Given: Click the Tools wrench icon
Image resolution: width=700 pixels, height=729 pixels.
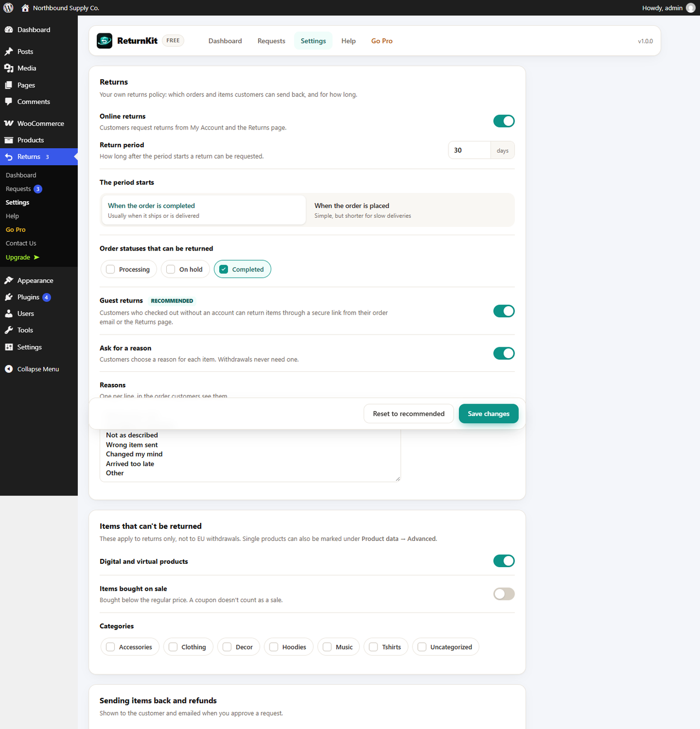Looking at the screenshot, I should [x=9, y=330].
